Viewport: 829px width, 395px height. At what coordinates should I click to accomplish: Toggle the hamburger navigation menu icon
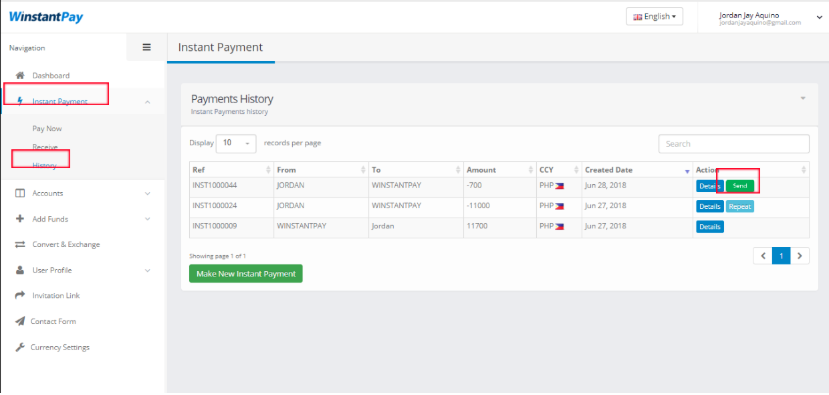(147, 47)
